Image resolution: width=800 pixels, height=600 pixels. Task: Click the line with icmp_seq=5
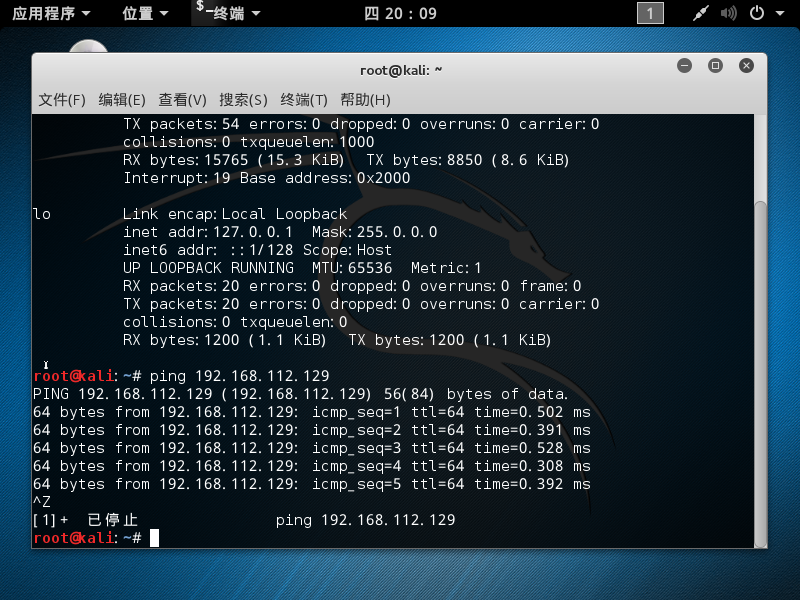click(312, 484)
